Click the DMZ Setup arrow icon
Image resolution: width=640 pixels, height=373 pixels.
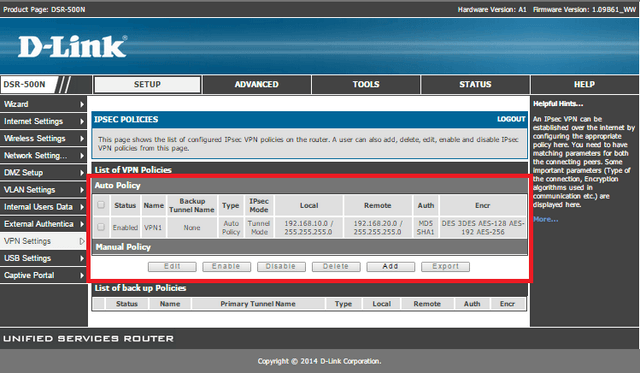pos(82,173)
